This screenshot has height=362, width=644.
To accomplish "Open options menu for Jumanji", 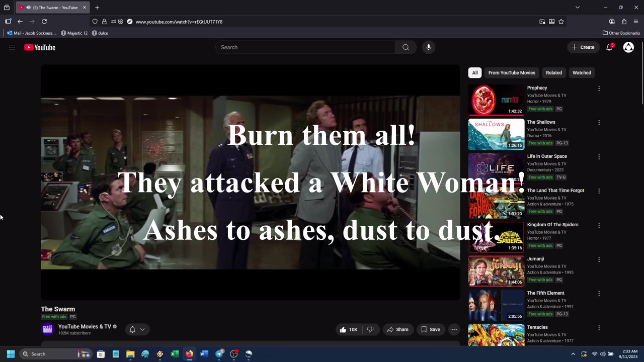I will (599, 259).
